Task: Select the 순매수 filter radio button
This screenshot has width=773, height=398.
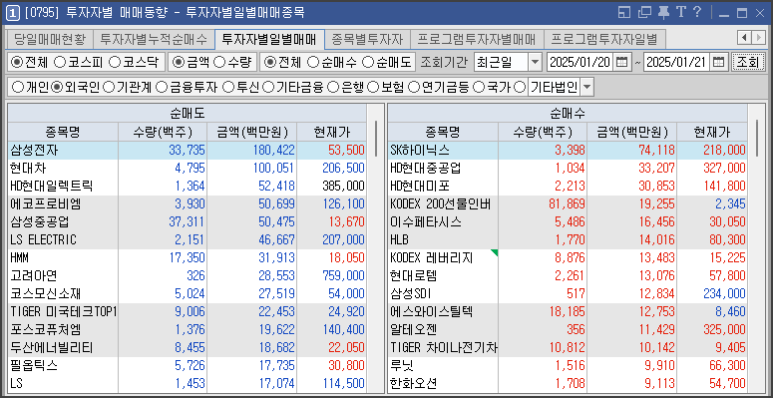Action: [x=312, y=62]
